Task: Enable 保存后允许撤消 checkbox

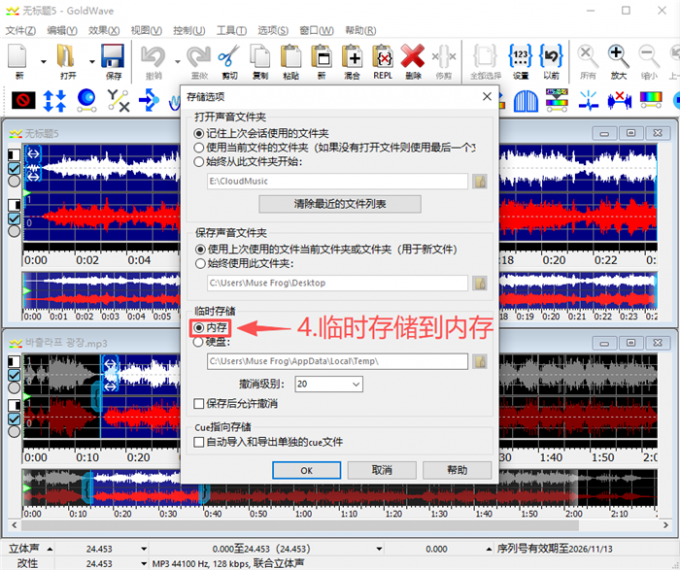Action: click(200, 404)
